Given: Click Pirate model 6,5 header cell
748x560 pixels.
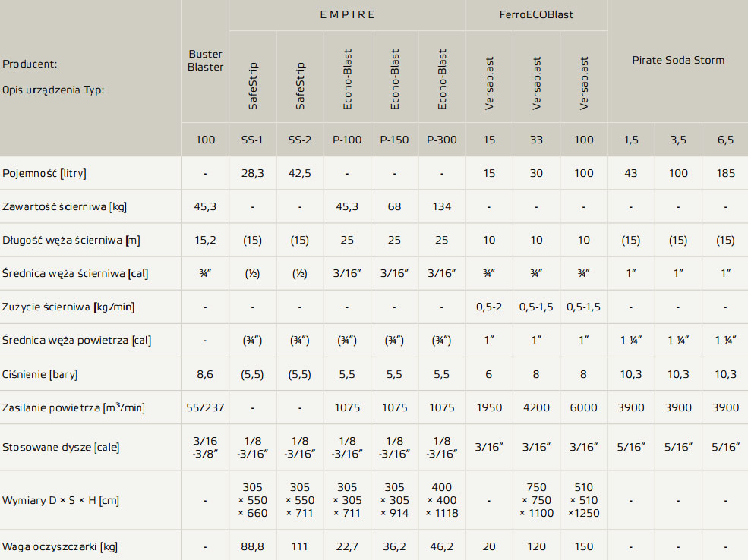Looking at the screenshot, I should (725, 140).
